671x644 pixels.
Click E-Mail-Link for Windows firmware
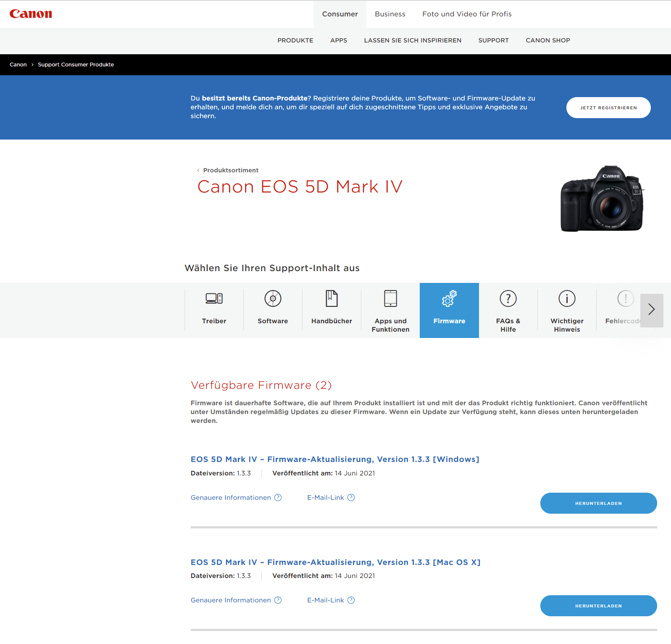(331, 497)
